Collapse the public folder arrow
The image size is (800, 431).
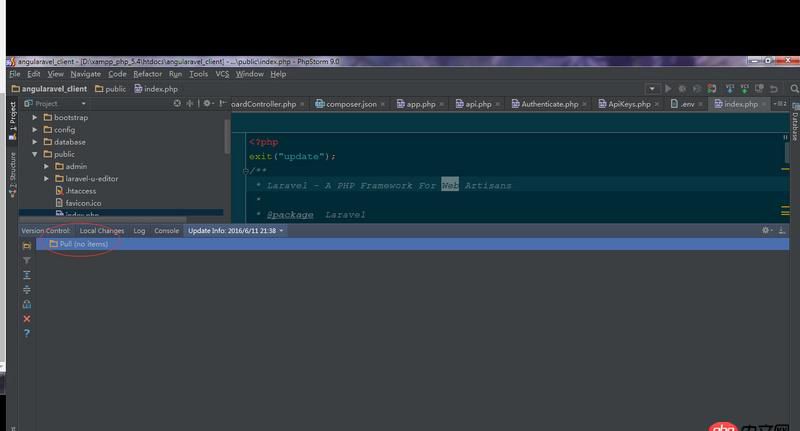tap(35, 154)
